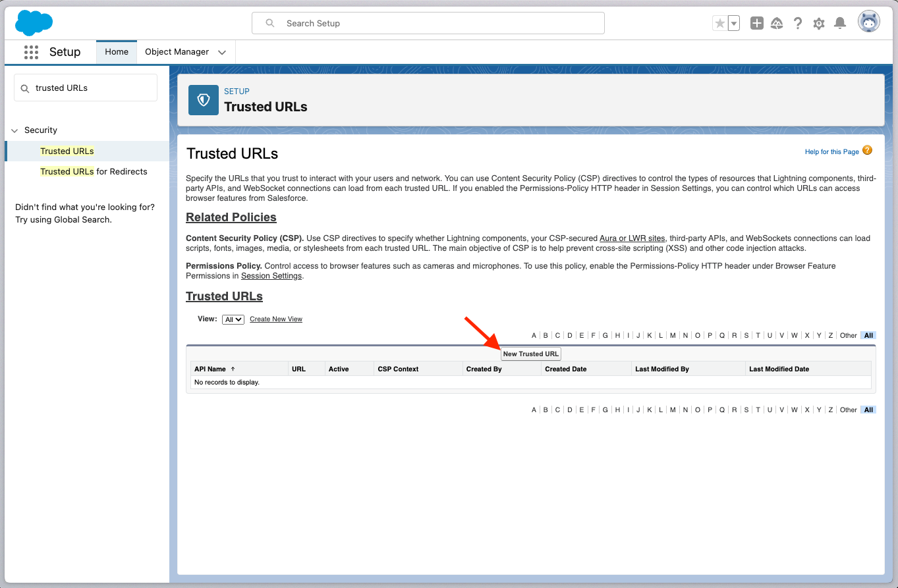
Task: Open the Setup gear menu
Action: click(x=819, y=24)
